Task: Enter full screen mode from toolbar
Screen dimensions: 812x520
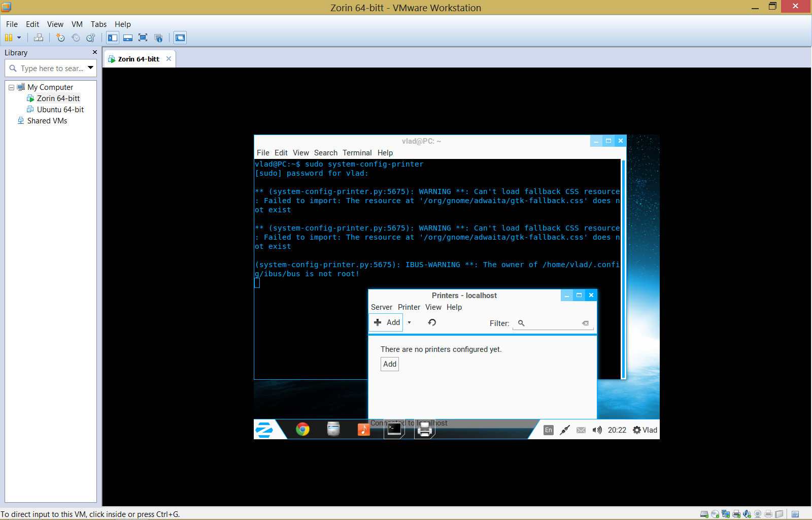Action: coord(143,38)
